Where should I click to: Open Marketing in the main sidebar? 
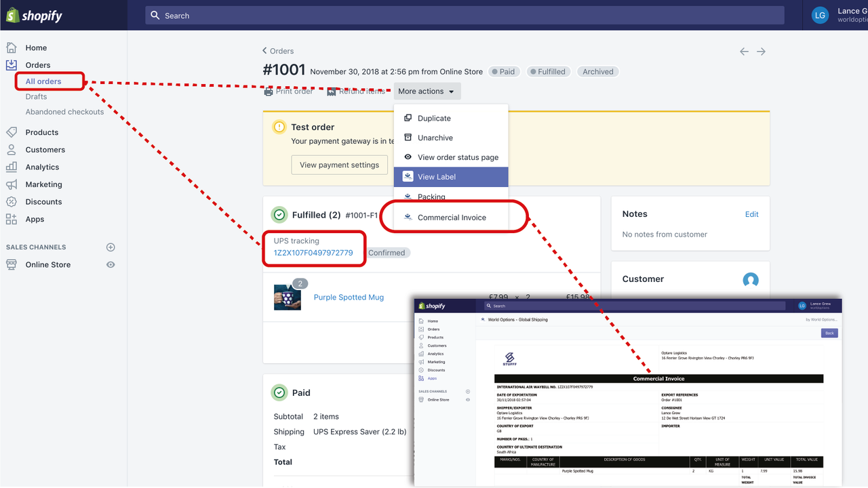coord(43,184)
